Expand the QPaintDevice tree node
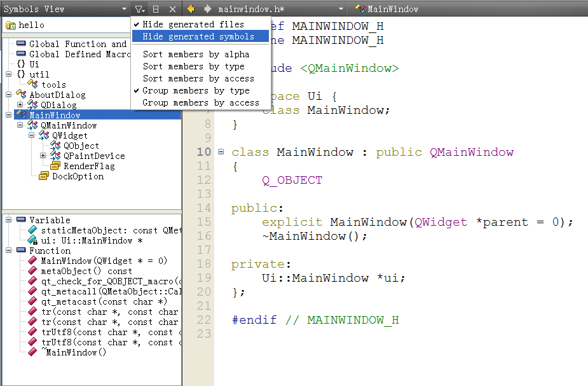The image size is (588, 386). tap(43, 156)
